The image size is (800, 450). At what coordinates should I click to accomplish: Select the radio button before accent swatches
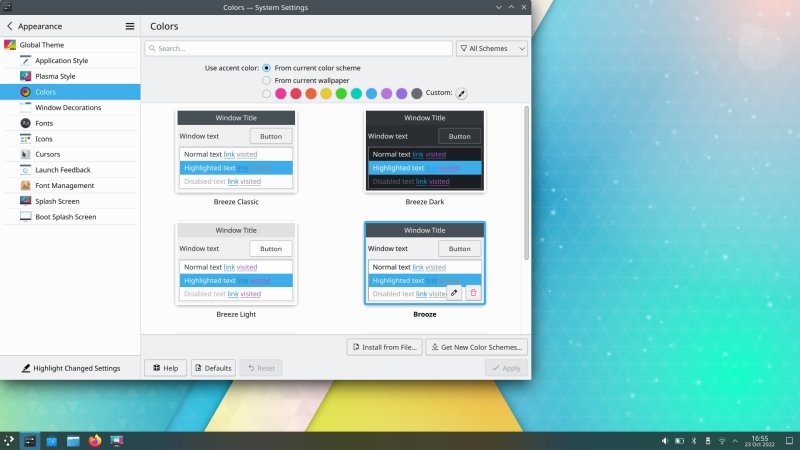[x=266, y=93]
